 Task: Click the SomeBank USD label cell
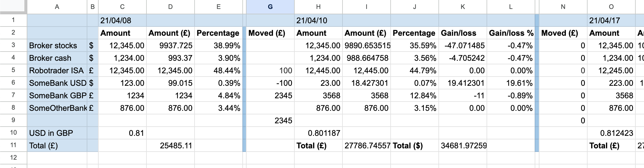(x=57, y=83)
